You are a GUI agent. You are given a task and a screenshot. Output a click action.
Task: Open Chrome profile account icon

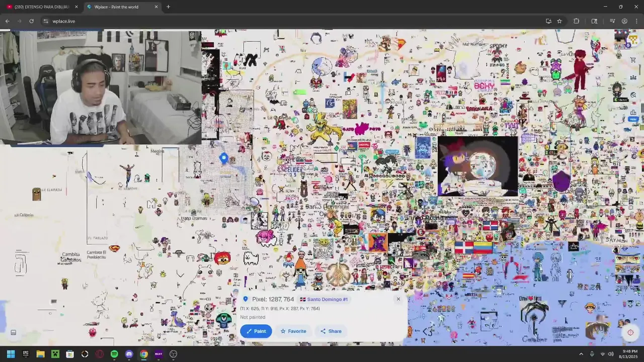click(x=624, y=21)
